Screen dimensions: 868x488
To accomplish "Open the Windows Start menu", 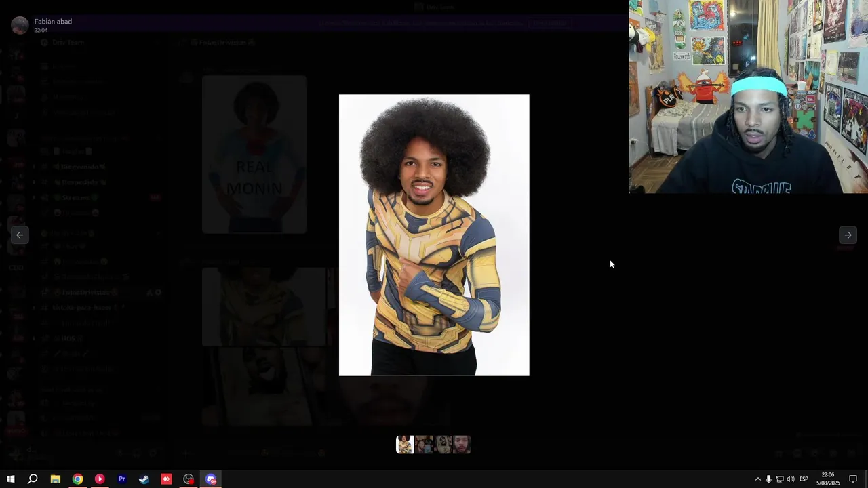I will pyautogui.click(x=11, y=479).
